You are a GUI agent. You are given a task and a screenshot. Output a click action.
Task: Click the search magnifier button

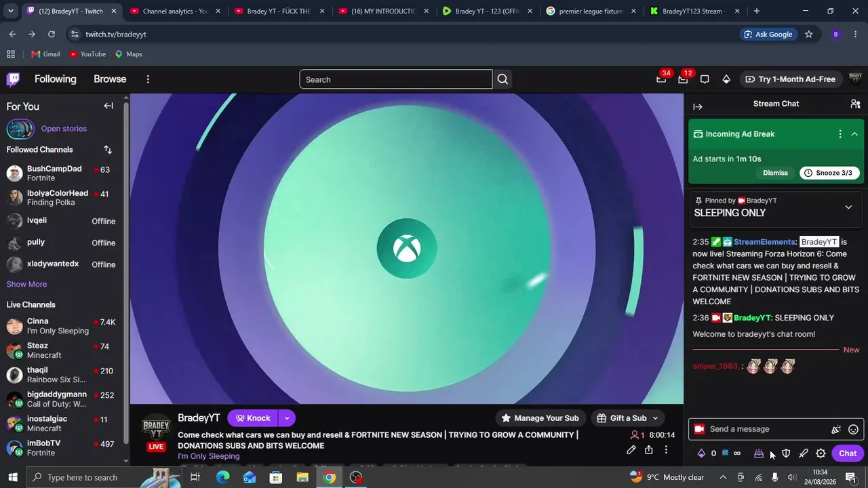tap(502, 79)
